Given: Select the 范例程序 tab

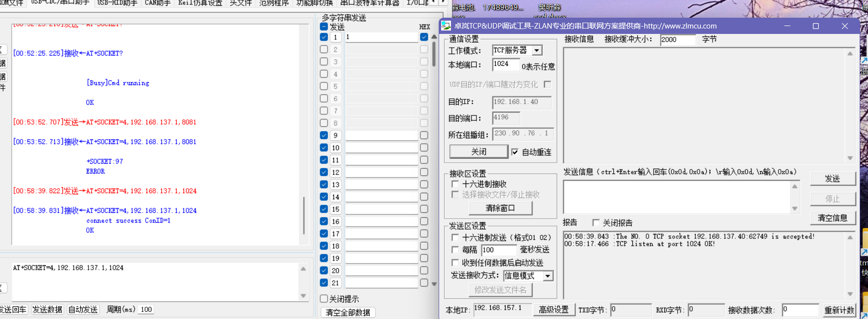Looking at the screenshot, I should 274,3.
